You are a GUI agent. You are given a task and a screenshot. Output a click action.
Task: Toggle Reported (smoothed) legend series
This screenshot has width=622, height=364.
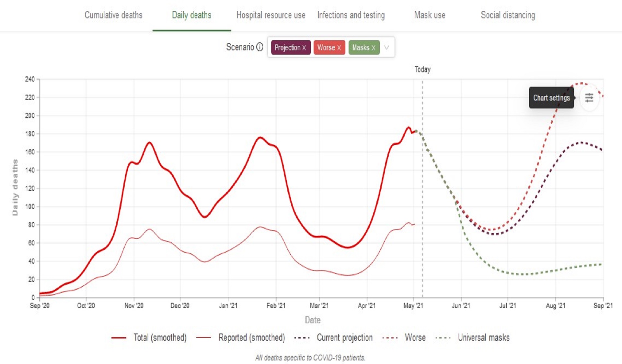click(x=251, y=337)
